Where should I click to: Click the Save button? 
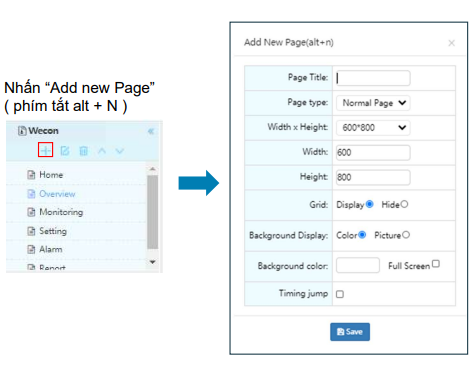coord(350,332)
